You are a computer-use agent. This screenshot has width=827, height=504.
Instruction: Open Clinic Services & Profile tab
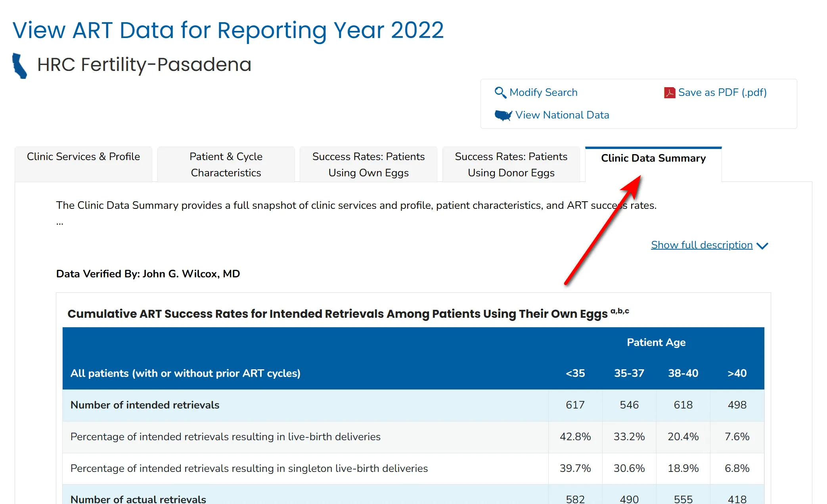coord(83,164)
